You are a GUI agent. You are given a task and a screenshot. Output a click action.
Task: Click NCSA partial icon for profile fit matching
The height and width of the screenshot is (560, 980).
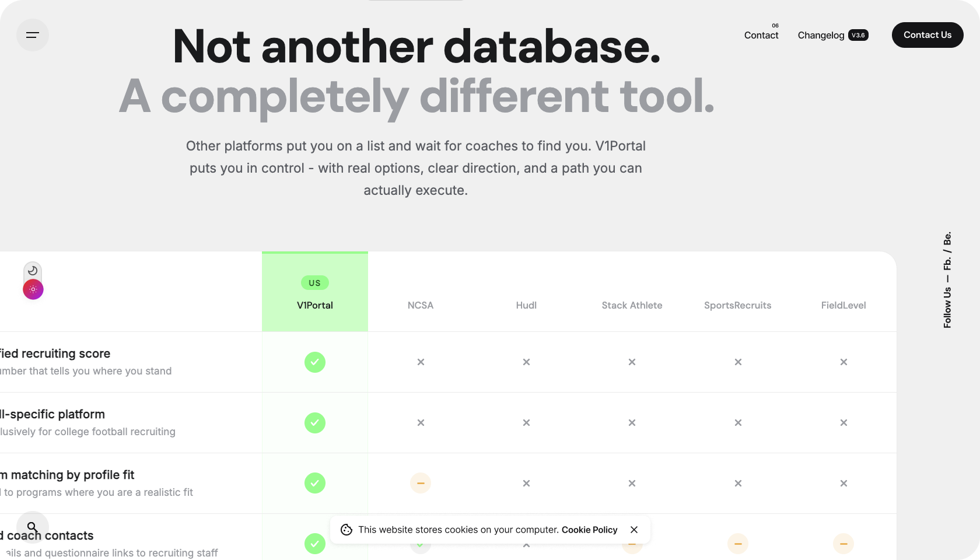(421, 483)
